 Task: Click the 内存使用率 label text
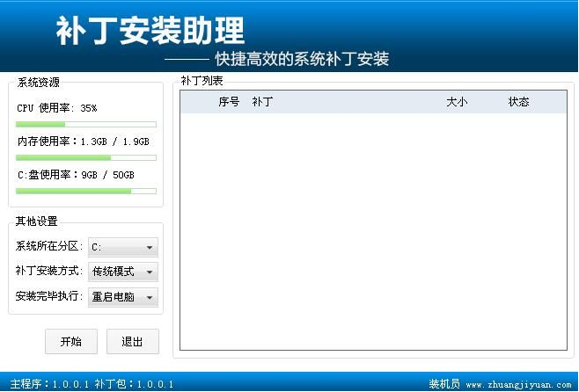(48, 142)
